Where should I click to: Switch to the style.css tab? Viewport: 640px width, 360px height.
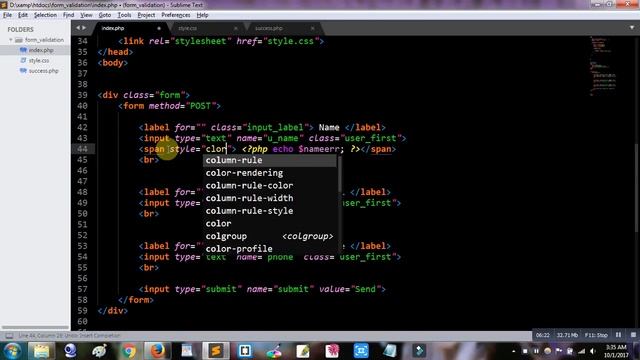pos(206,28)
